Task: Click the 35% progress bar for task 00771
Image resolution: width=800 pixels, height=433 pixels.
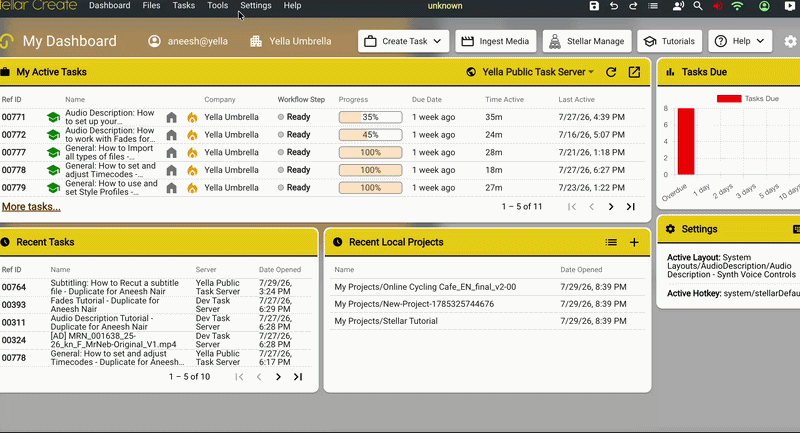Action: point(370,117)
